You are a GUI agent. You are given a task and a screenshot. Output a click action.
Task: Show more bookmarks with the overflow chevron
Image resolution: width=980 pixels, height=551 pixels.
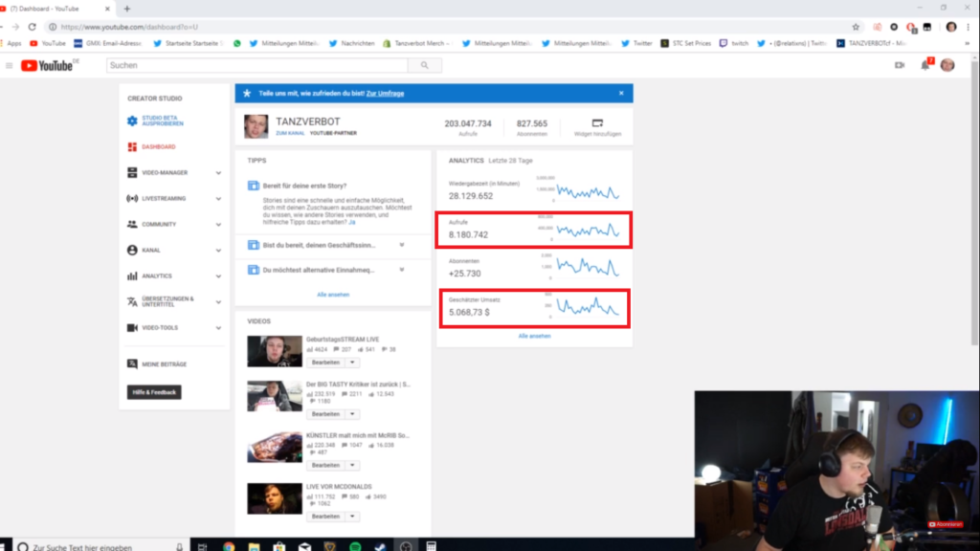click(x=967, y=43)
